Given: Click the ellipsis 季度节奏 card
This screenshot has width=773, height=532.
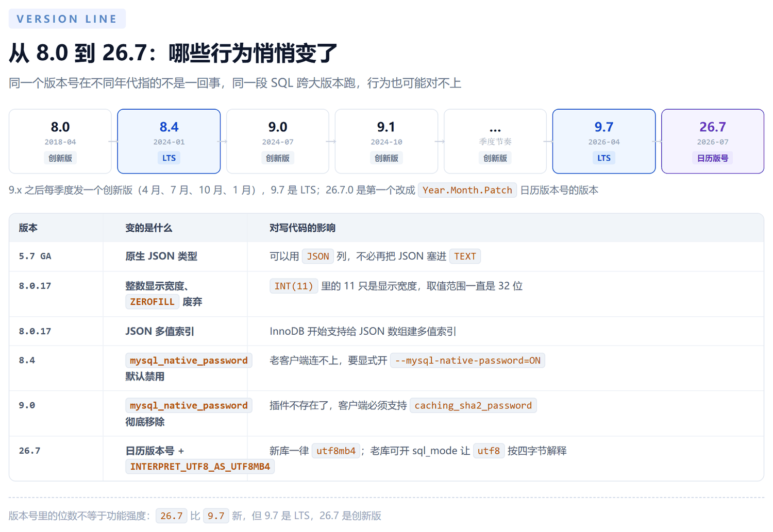Looking at the screenshot, I should [x=495, y=141].
